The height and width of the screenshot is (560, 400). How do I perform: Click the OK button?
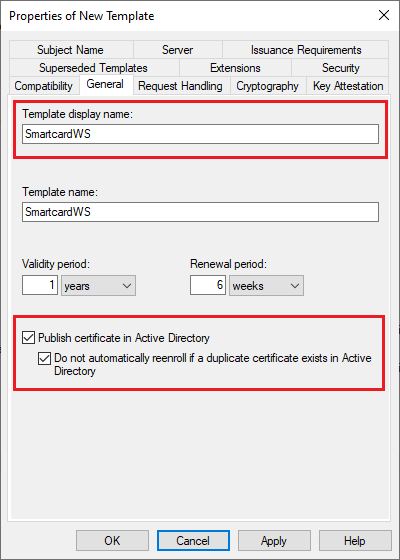click(x=112, y=541)
